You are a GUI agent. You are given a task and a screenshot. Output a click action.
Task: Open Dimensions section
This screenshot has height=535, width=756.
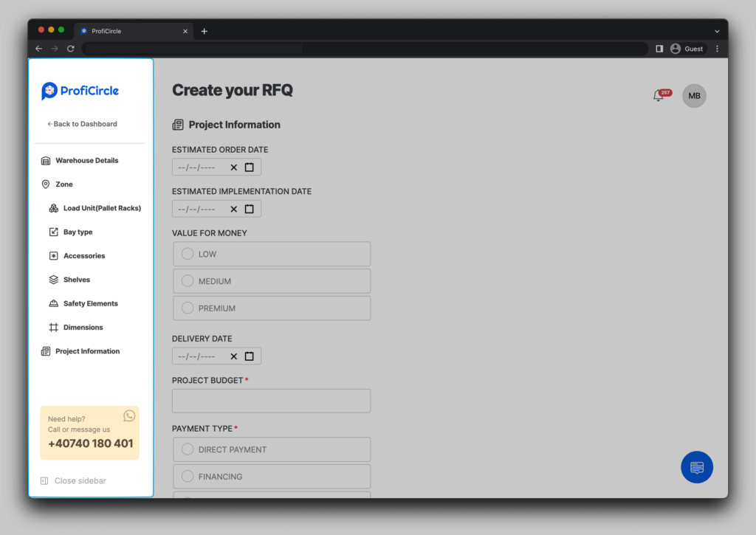[83, 327]
